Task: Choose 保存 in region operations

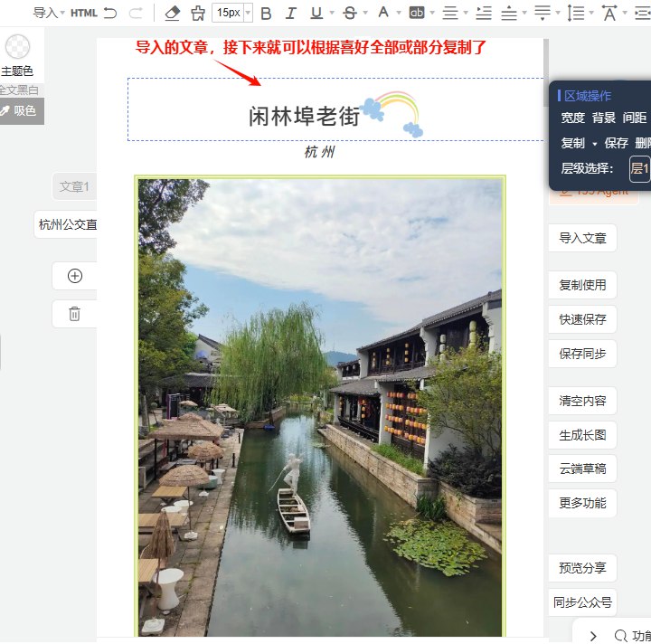Action: click(616, 143)
